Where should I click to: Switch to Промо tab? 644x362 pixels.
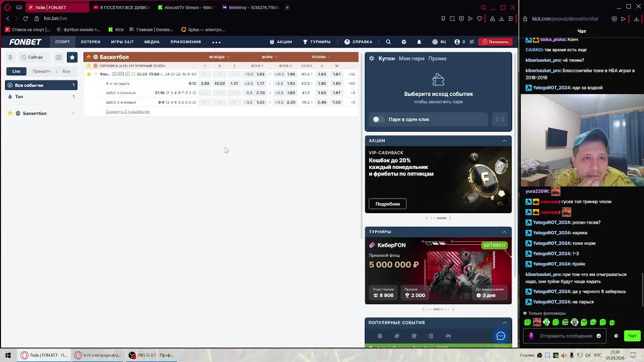tap(437, 59)
